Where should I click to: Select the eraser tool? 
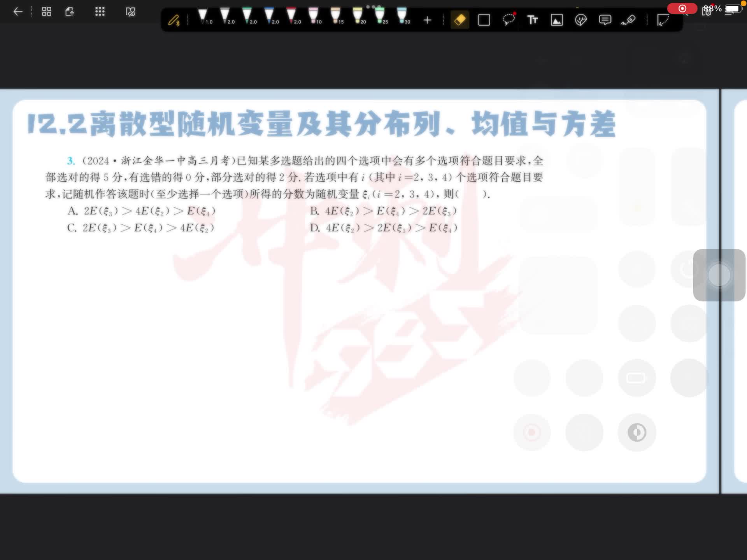tap(460, 20)
